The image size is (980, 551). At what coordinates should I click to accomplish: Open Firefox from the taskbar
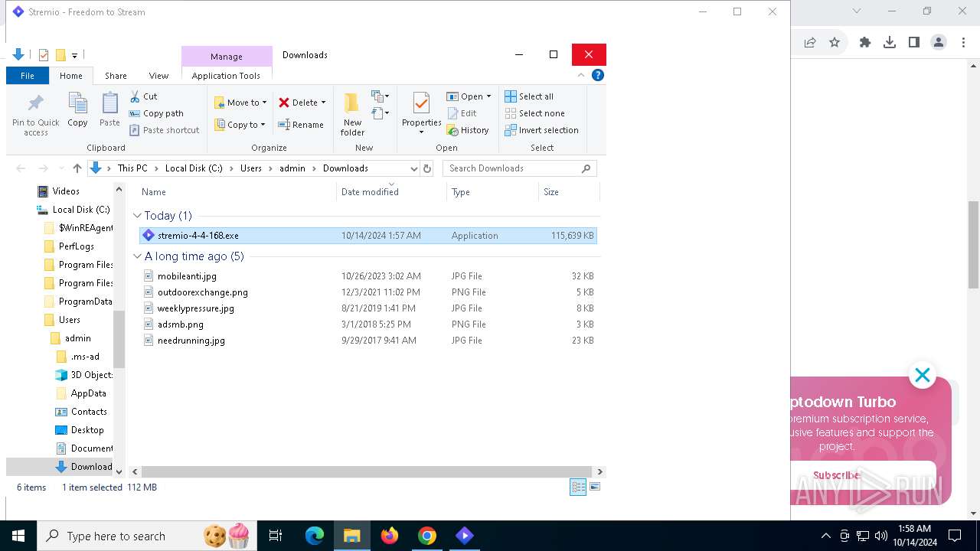390,536
